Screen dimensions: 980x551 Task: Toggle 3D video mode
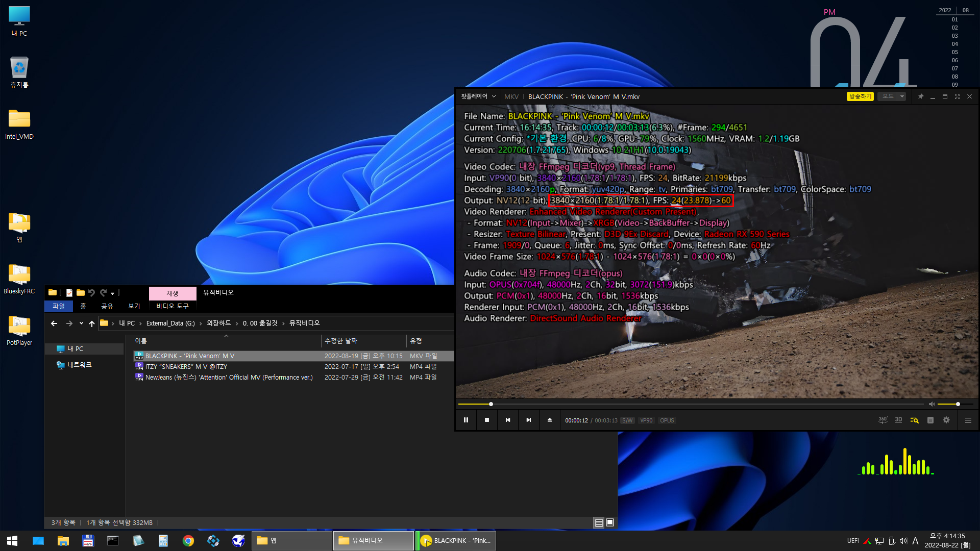coord(899,420)
